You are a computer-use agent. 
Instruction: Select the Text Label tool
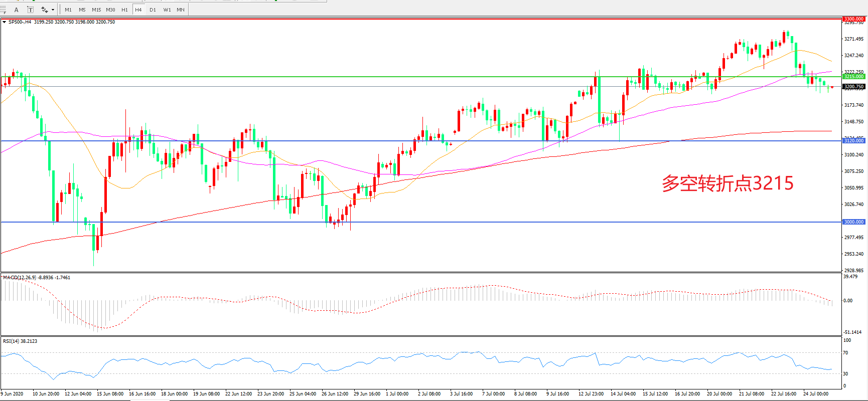[x=30, y=10]
